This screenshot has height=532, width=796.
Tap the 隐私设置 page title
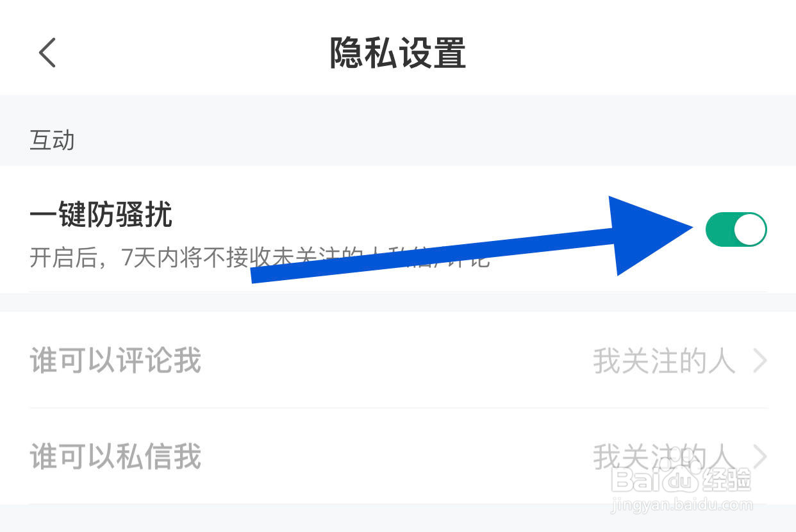397,53
